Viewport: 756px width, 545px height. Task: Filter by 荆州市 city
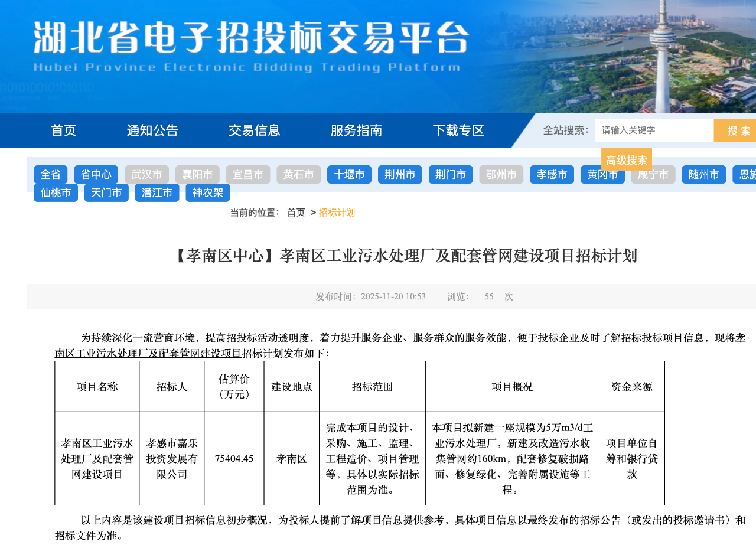pyautogui.click(x=400, y=175)
